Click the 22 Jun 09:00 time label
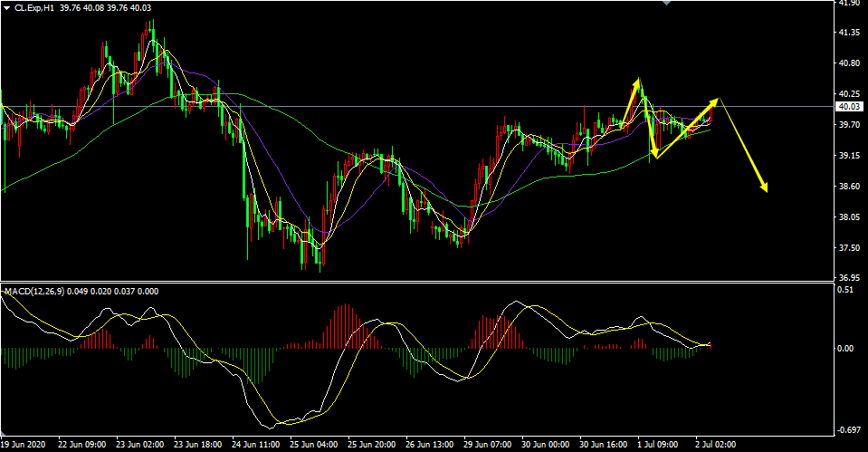The image size is (868, 452). point(82,445)
